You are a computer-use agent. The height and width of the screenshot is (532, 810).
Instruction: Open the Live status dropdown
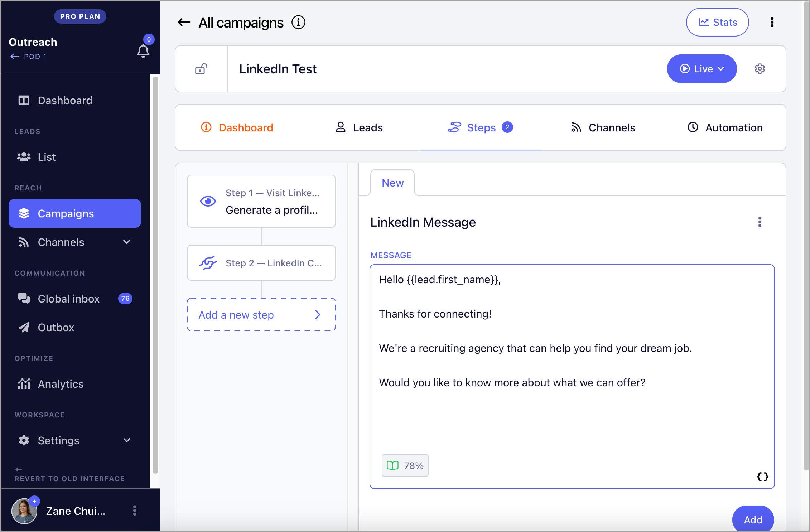(x=702, y=69)
